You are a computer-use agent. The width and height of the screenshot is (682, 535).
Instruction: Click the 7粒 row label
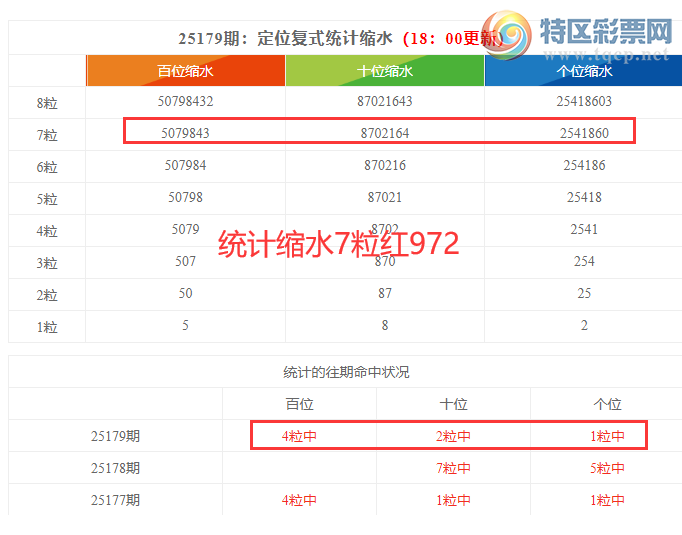tap(47, 135)
